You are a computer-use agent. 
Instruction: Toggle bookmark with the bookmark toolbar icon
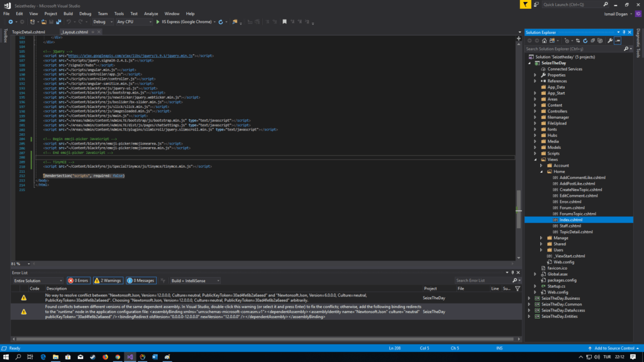284,22
